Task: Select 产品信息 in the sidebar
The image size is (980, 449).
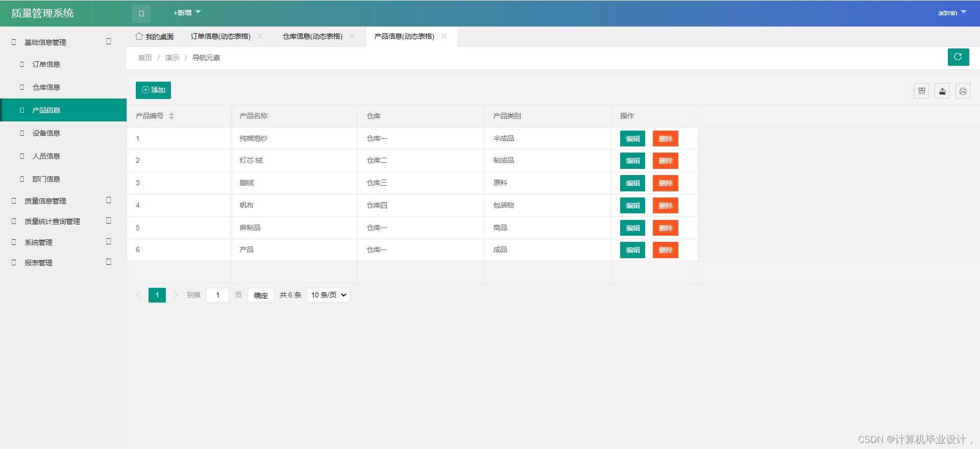Action: click(x=63, y=110)
